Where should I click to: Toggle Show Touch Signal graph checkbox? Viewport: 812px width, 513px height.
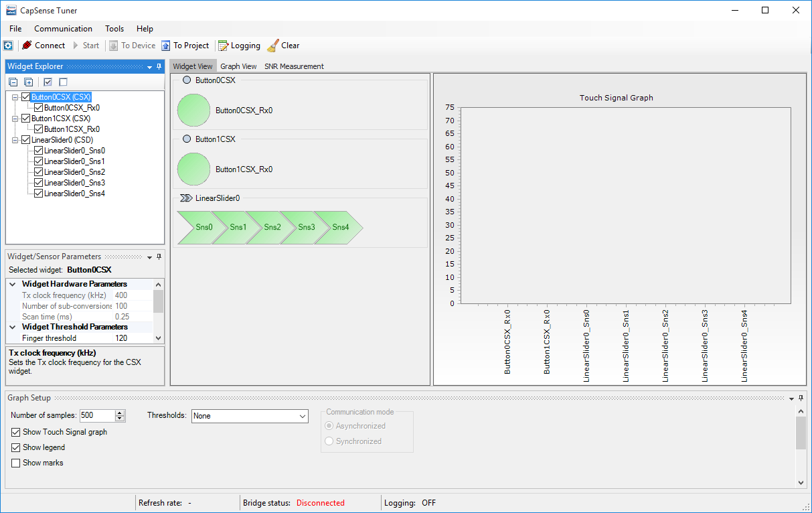[16, 432]
